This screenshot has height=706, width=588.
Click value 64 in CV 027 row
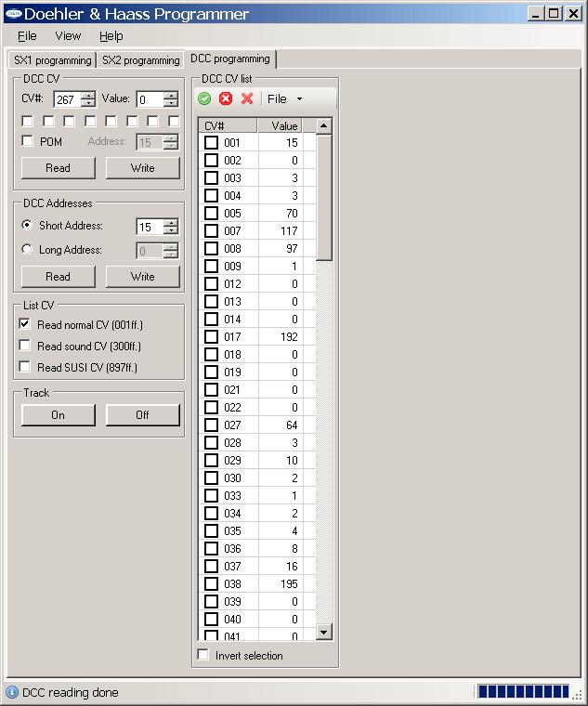click(x=292, y=425)
